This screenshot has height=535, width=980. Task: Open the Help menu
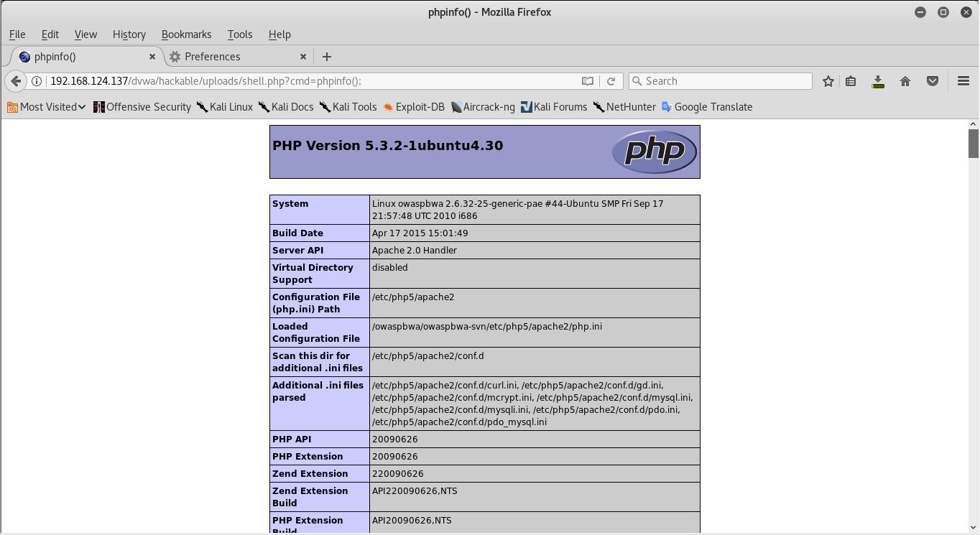[279, 34]
